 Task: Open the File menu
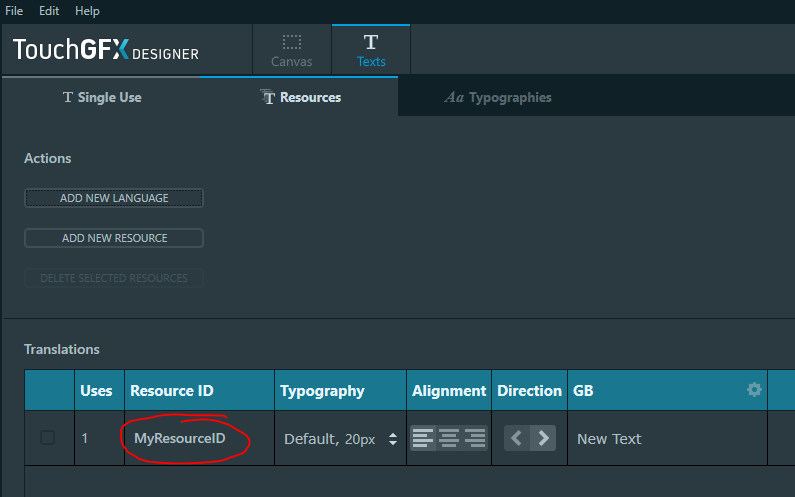[14, 11]
